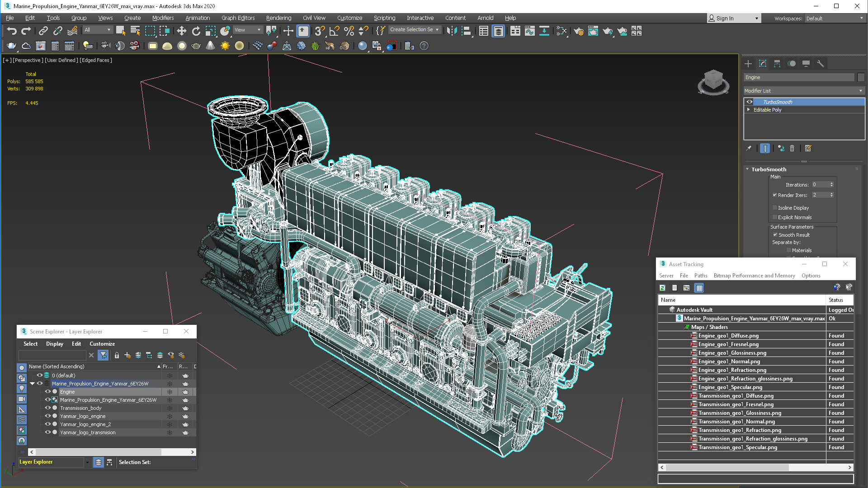The width and height of the screenshot is (868, 488).
Task: Hide the Engine object via eye icon
Action: [47, 392]
